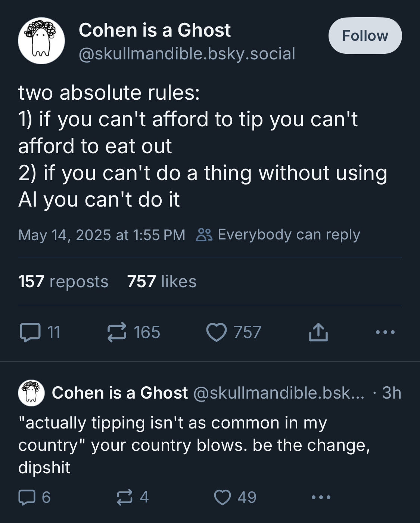Open the main post's three-dot menu

385,332
